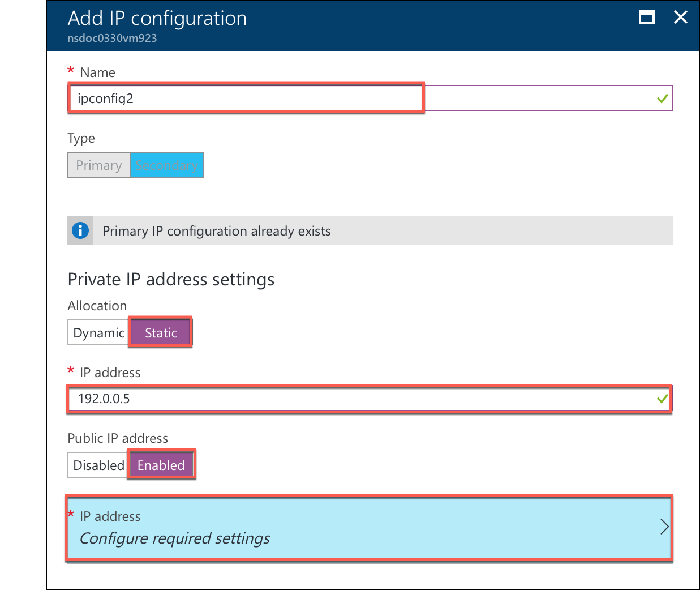Open IP address Configure required settings
700x590 pixels.
pyautogui.click(x=370, y=528)
